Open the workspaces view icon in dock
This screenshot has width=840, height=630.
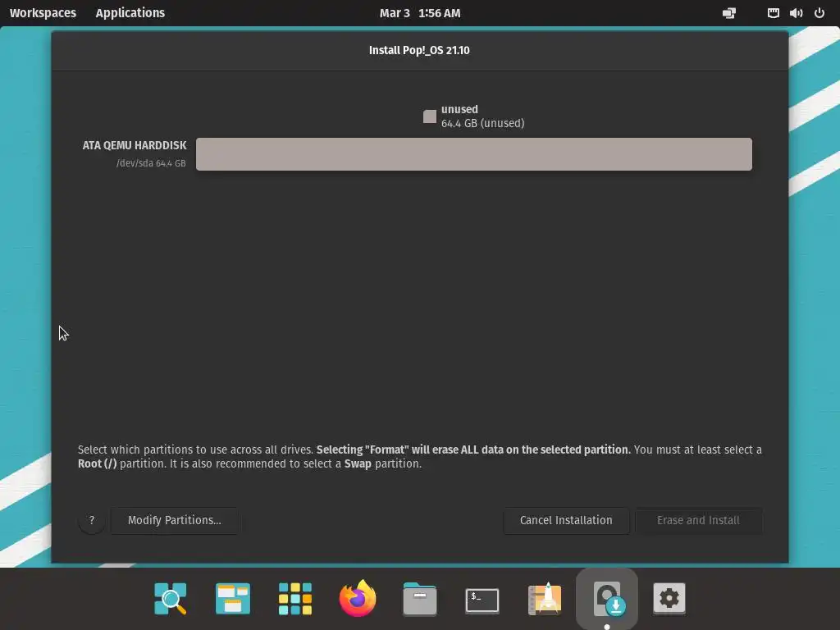(232, 598)
